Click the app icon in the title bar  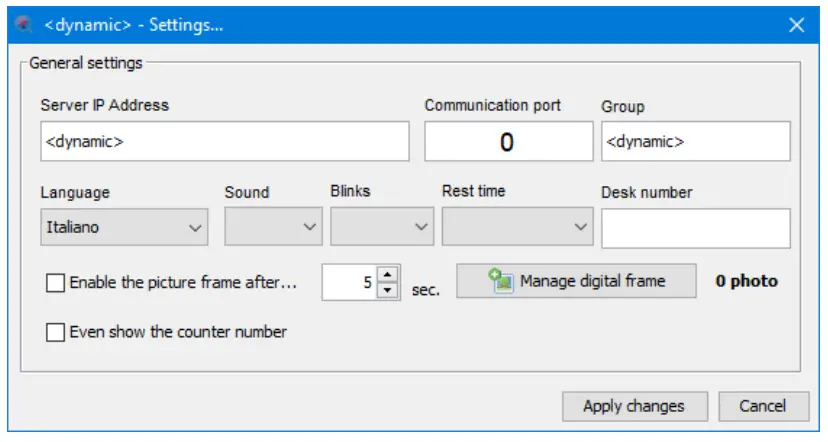23,24
